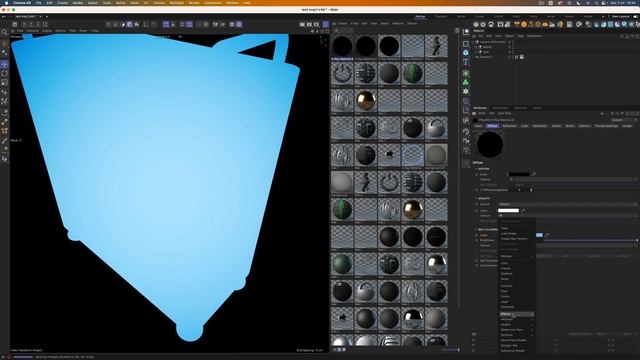Screen dimensions: 640x360
Task: Pick self-illumination color with eyedropper icon
Action: click(547, 235)
